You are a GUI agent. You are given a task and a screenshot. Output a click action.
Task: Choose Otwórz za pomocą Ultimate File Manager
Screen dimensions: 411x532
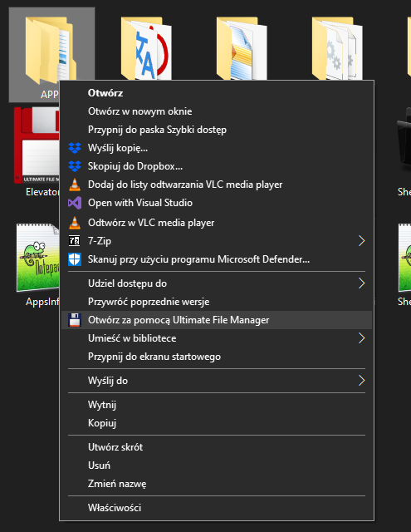coord(217,320)
